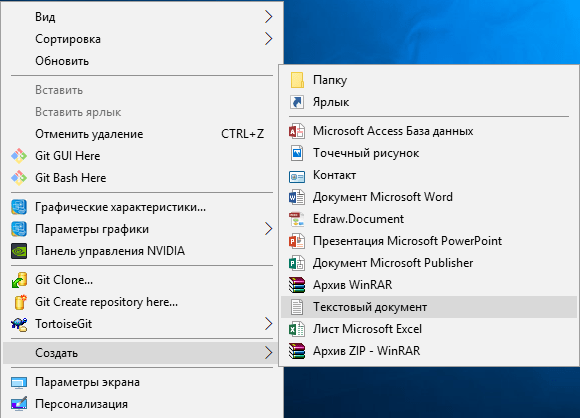Open Панель управления NVIDIA
The height and width of the screenshot is (418, 580).
142,251
